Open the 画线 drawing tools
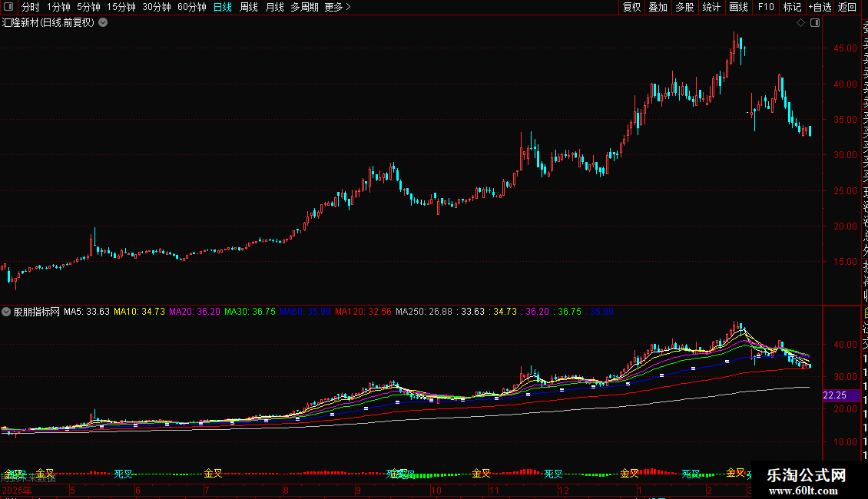Screen dimensions: 868x499 click(738, 7)
